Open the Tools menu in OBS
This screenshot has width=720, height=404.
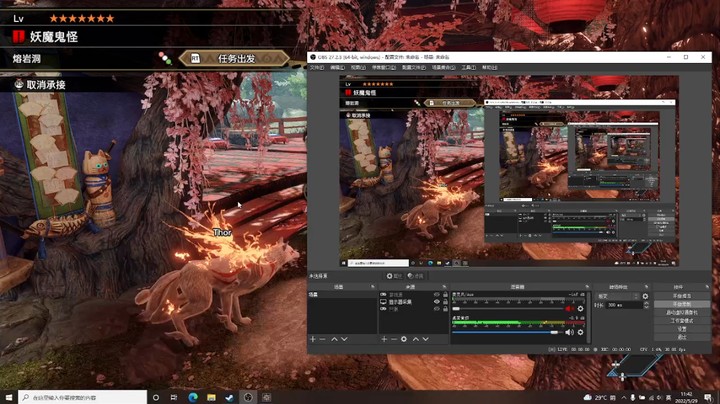point(469,67)
